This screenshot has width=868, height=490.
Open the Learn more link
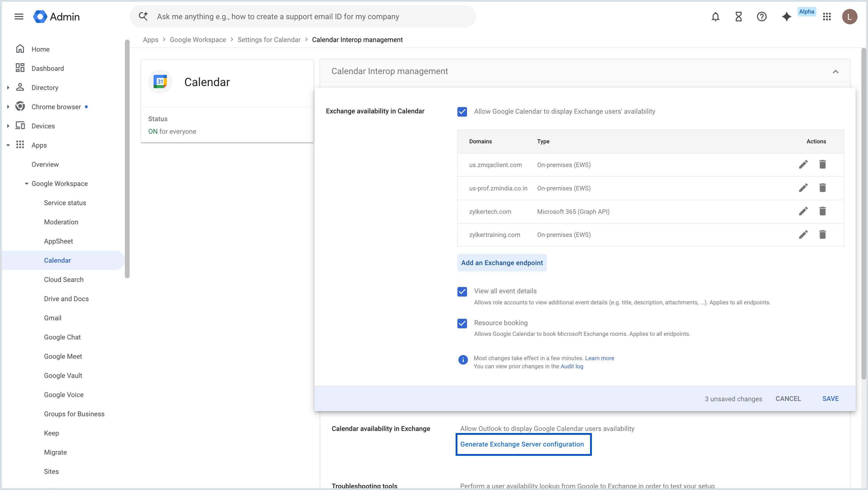[599, 358]
